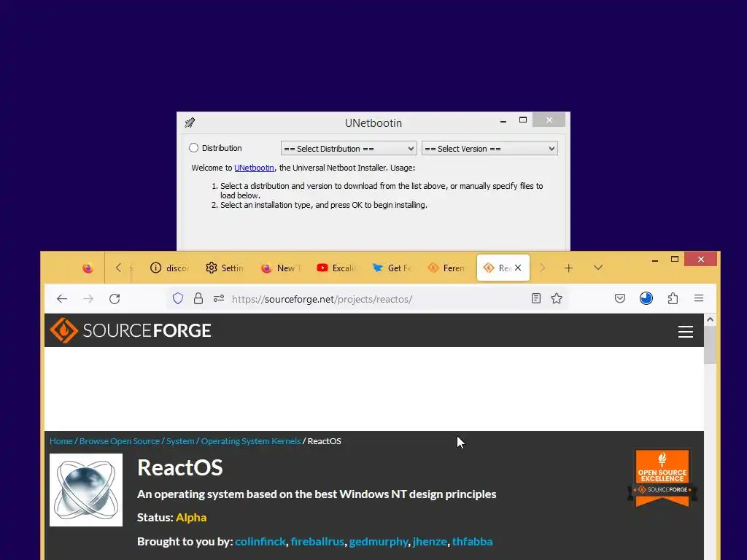This screenshot has width=747, height=560.
Task: Open the Firefox application hamburger menu
Action: 699,298
